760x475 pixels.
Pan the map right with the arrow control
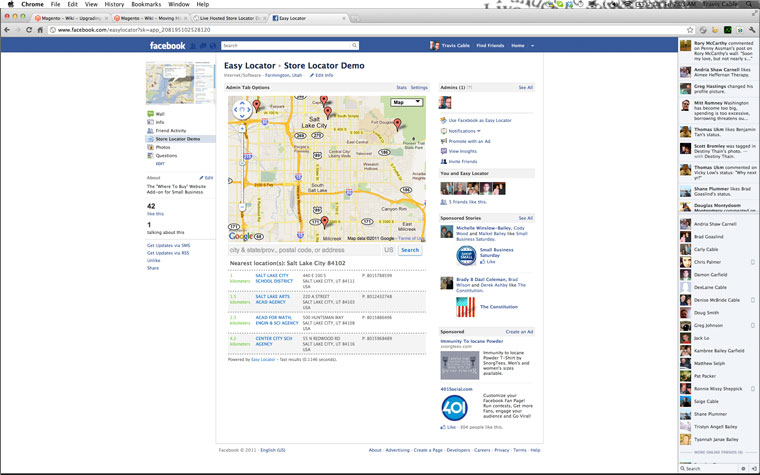[x=249, y=110]
